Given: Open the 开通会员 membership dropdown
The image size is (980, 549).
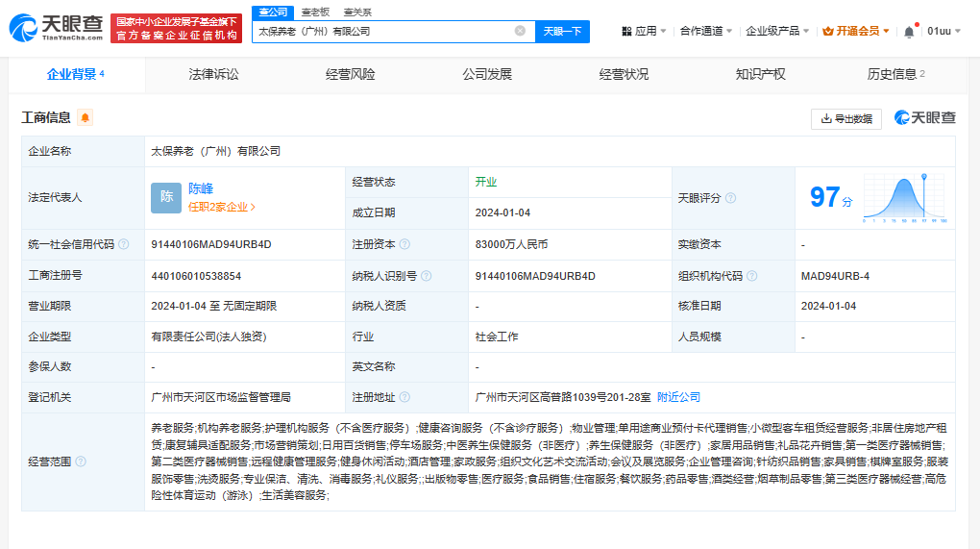Looking at the screenshot, I should (x=856, y=31).
